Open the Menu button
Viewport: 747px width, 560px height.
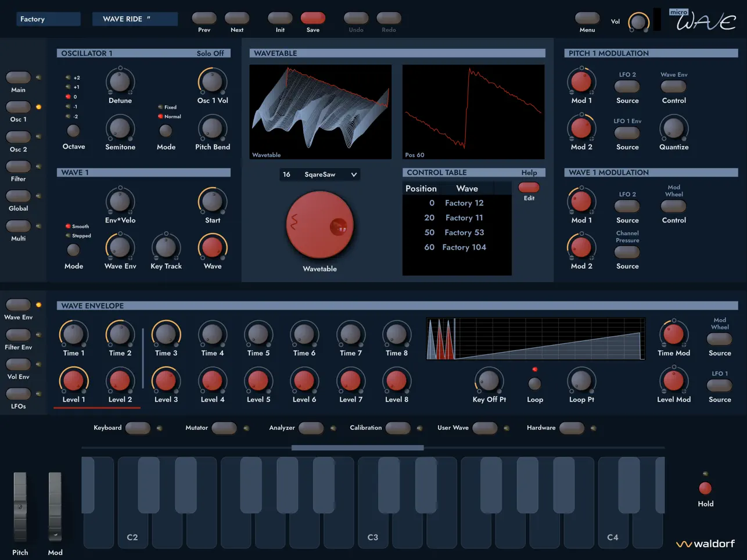click(587, 18)
